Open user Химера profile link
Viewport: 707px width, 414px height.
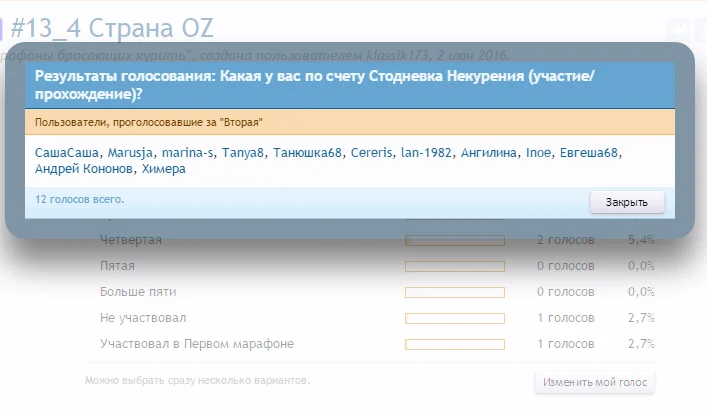click(x=164, y=169)
